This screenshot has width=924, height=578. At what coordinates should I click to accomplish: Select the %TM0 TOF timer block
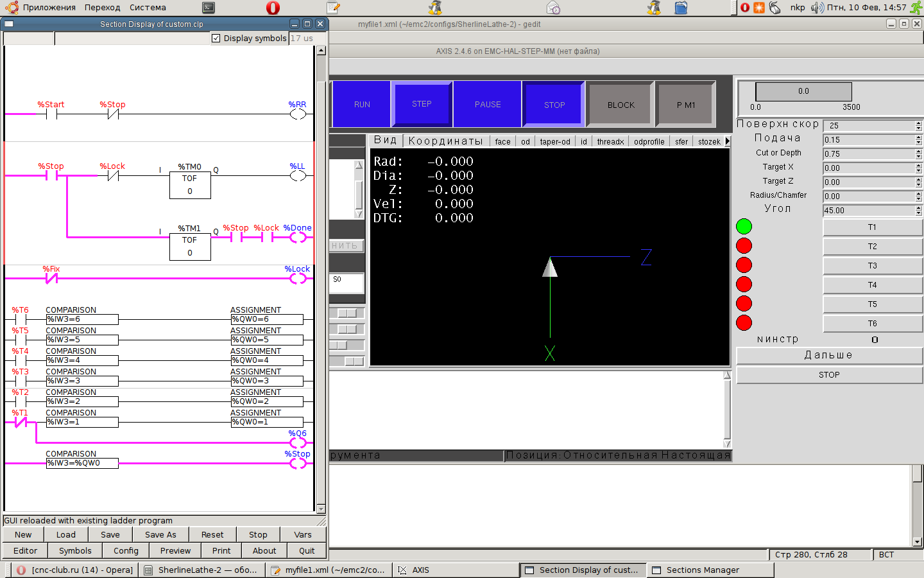pos(190,184)
